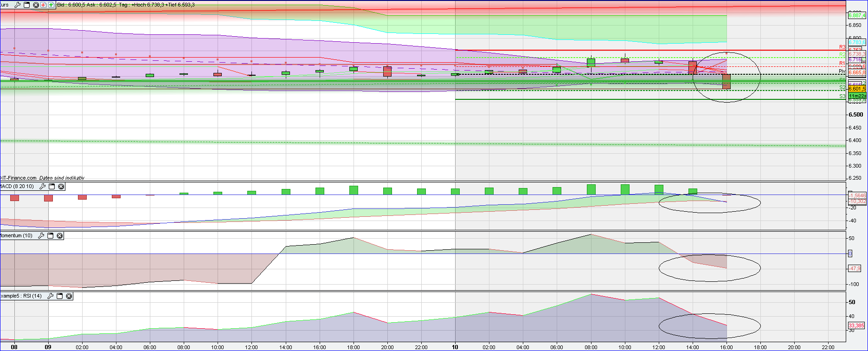Image resolution: width=868 pixels, height=351 pixels.
Task: Click the green candle at 08:00 on the 10th
Action: (591, 63)
